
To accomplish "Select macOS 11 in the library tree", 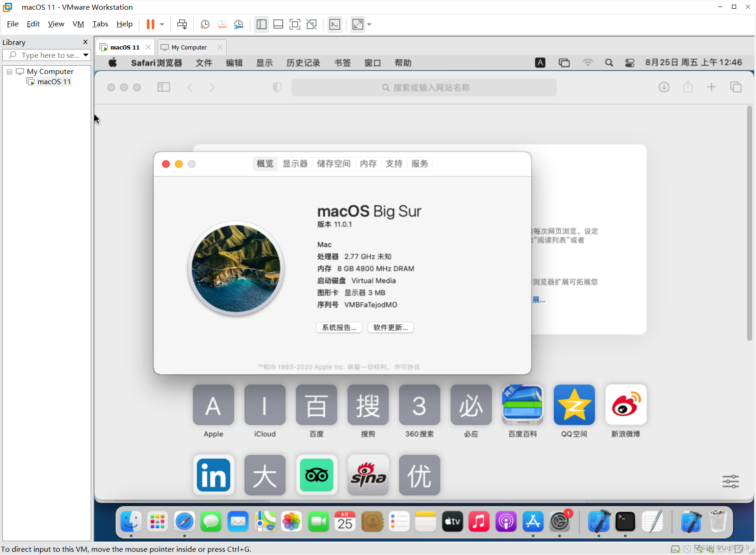I will point(54,82).
